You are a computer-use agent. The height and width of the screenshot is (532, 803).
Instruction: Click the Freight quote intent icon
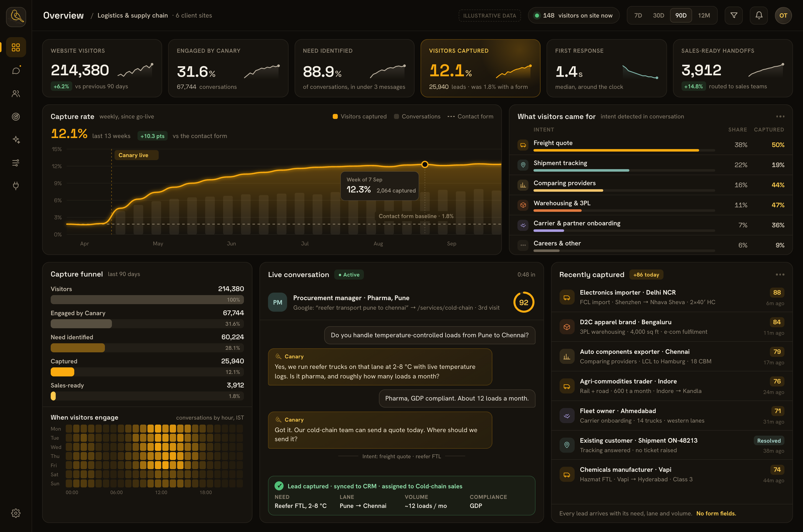[x=523, y=145]
